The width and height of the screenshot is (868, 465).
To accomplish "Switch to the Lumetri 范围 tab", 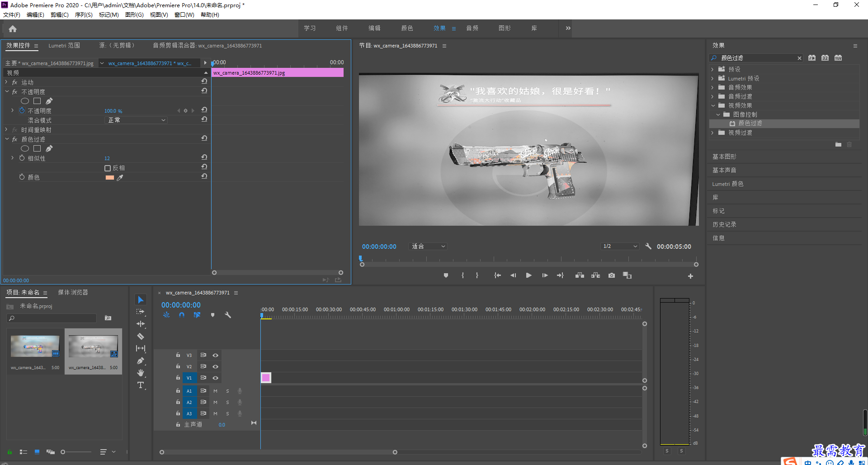I will (64, 46).
